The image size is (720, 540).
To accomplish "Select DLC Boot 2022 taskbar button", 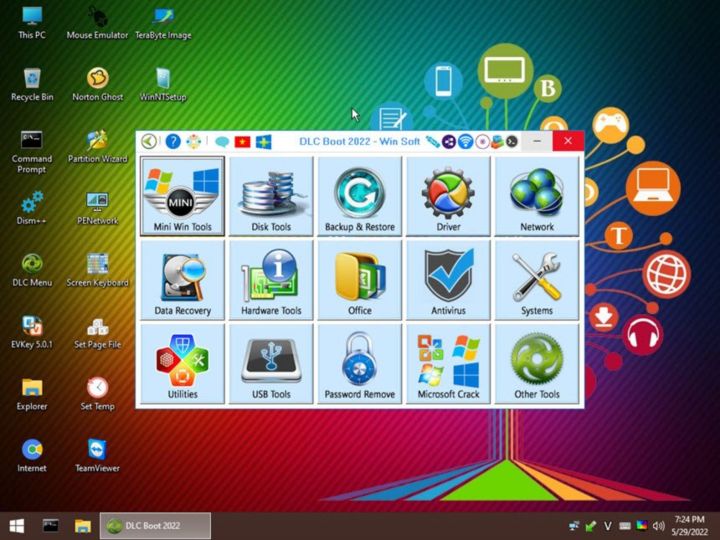I will point(155,525).
